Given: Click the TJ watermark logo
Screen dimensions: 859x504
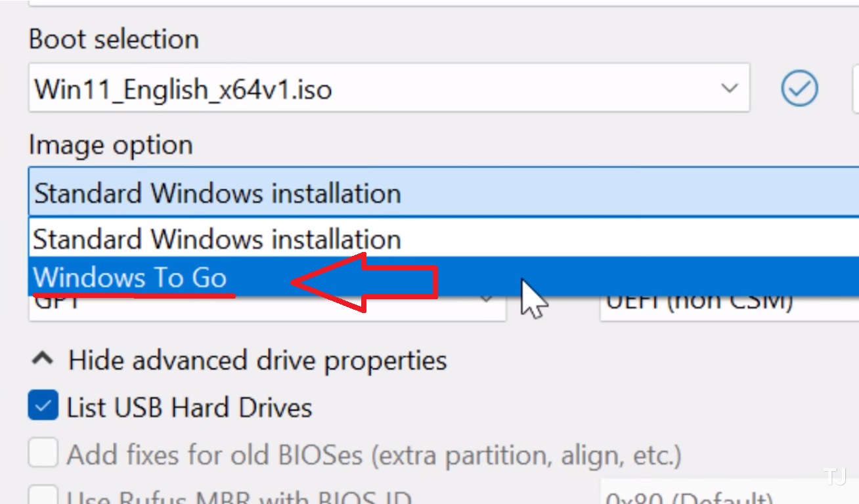Looking at the screenshot, I should (835, 477).
